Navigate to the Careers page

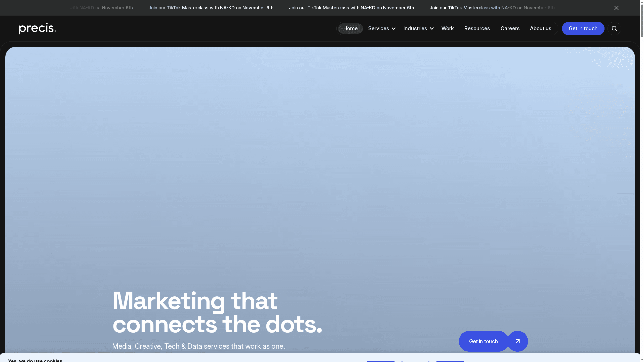coord(510,28)
